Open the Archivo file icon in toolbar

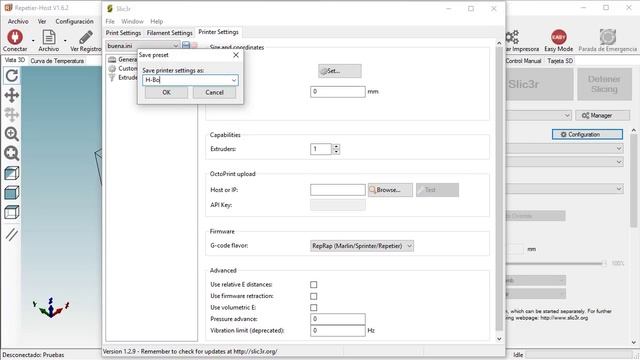[x=49, y=37]
